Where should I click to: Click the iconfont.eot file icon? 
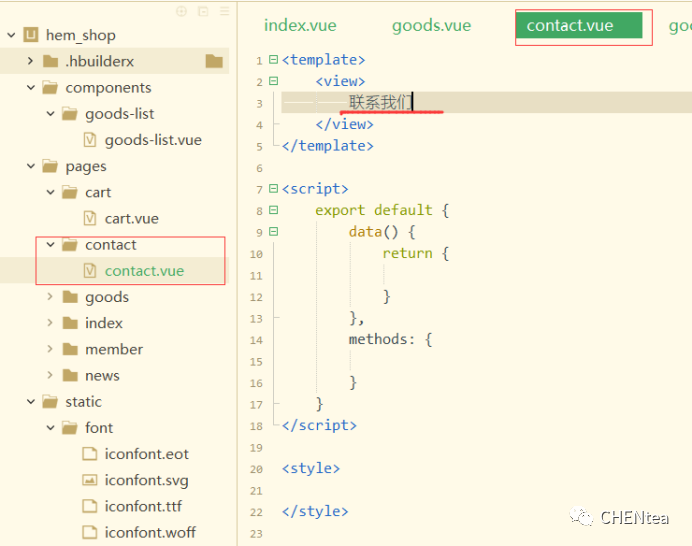(x=90, y=454)
